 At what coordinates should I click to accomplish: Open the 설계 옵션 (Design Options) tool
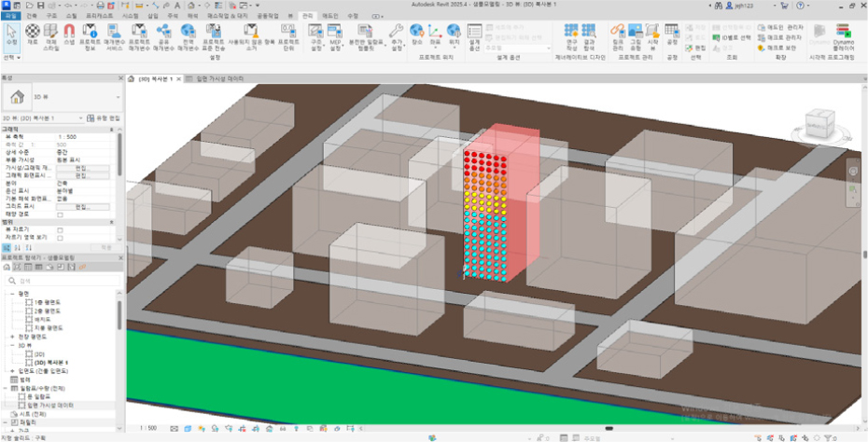(474, 36)
